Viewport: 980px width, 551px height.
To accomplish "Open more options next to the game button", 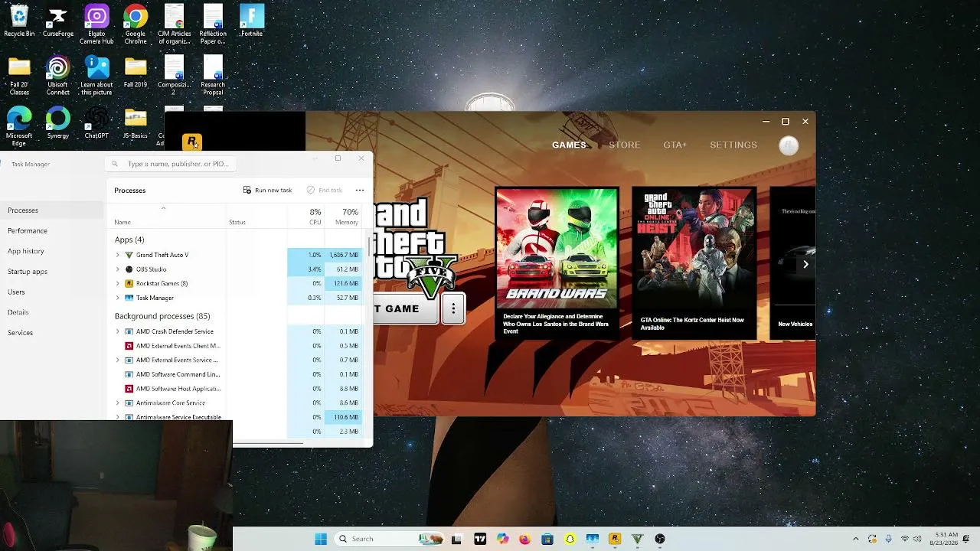I will 453,308.
